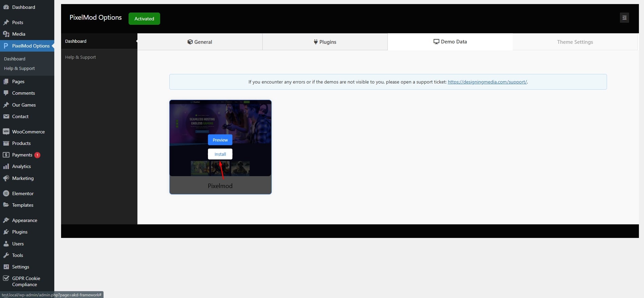Click the Media library icon
Screen dimensions: 644x298
pos(6,34)
